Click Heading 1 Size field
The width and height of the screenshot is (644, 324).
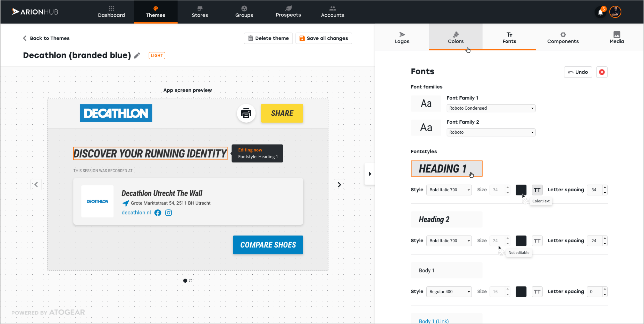(500, 190)
